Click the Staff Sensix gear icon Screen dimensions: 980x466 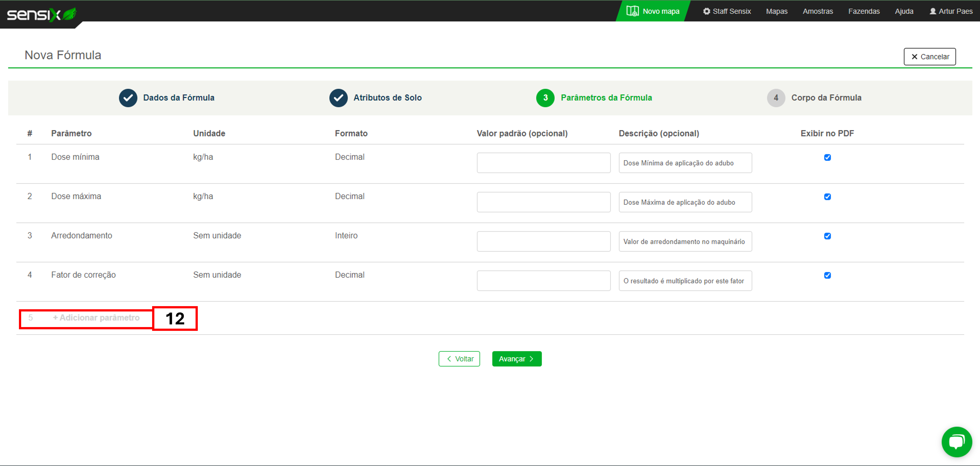(x=706, y=11)
